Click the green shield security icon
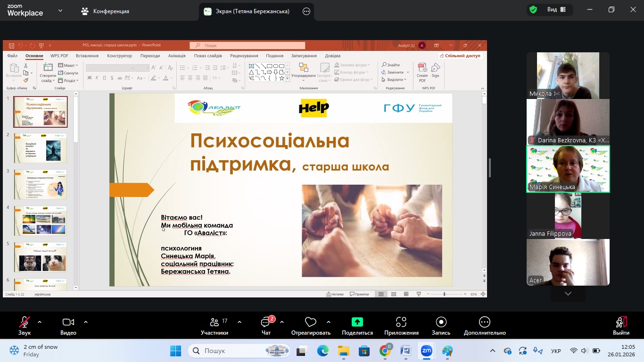Viewport: 644px width, 362px height. [x=533, y=9]
